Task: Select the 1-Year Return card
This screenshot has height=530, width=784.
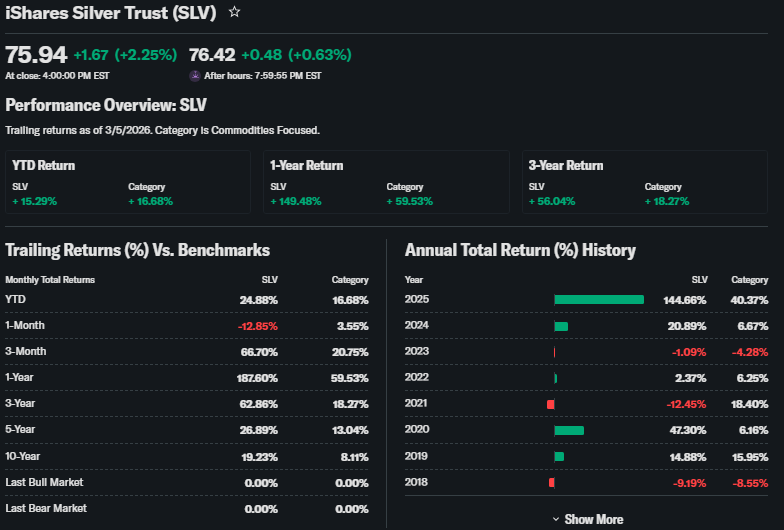Action: (385, 181)
